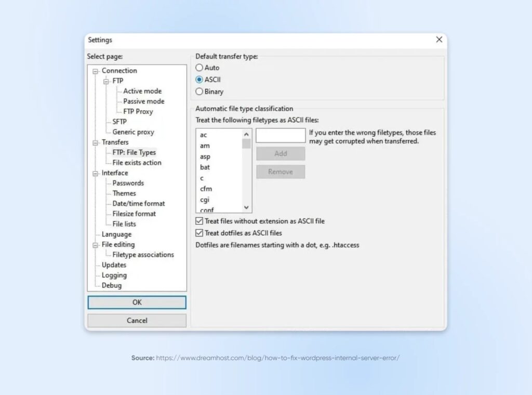Collapse the File editing tree node
The width and height of the screenshot is (532, 395).
click(x=96, y=245)
